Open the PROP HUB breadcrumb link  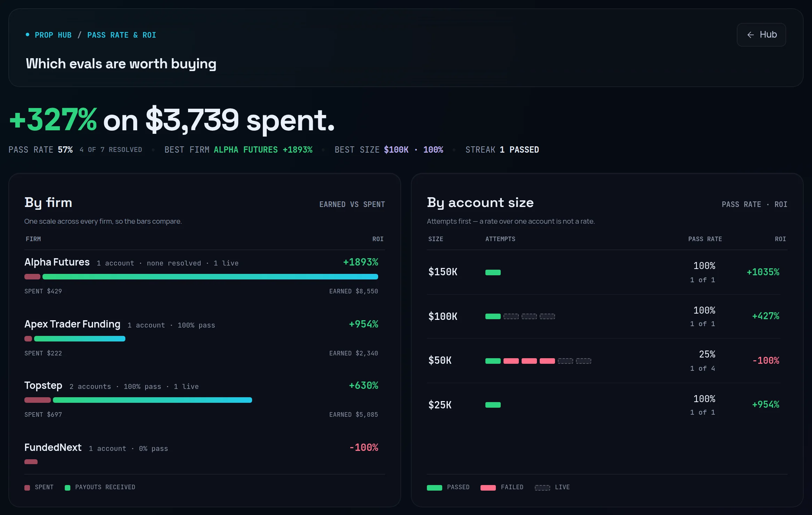coord(53,35)
